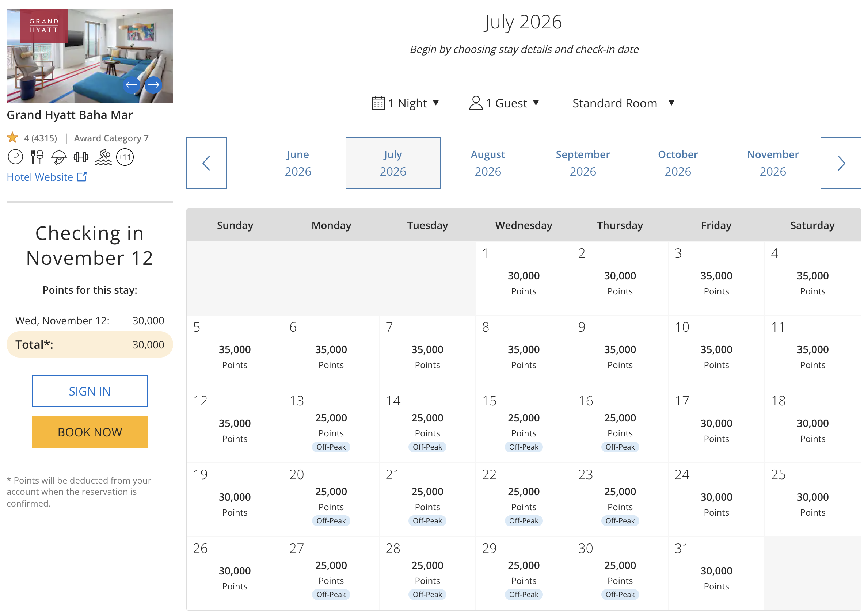Go to previous hotel photo arrow
This screenshot has height=615, width=868.
pyautogui.click(x=132, y=85)
